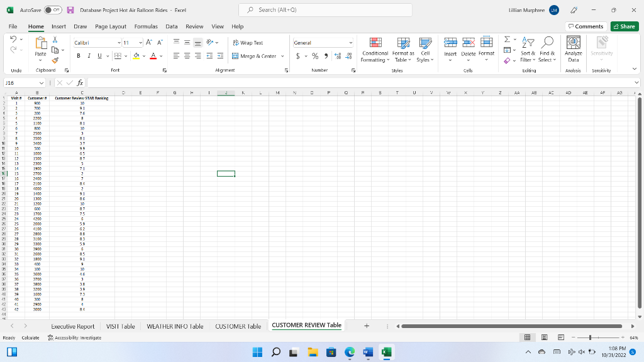Viewport: 644px width, 362px height.
Task: Click Accounting dollar format icon
Action: (x=297, y=56)
